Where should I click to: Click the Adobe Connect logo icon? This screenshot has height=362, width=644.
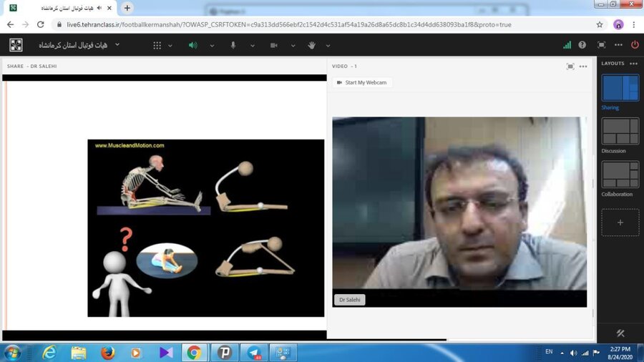pyautogui.click(x=16, y=45)
